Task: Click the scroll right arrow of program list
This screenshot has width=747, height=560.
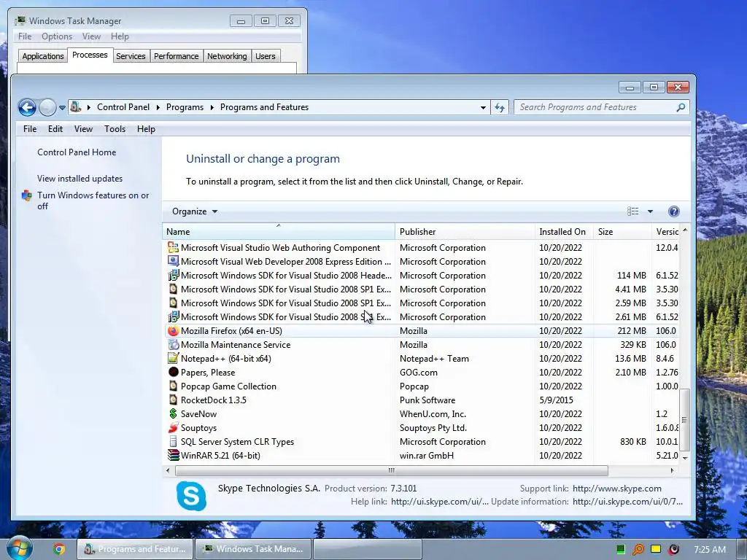Action: pos(672,470)
